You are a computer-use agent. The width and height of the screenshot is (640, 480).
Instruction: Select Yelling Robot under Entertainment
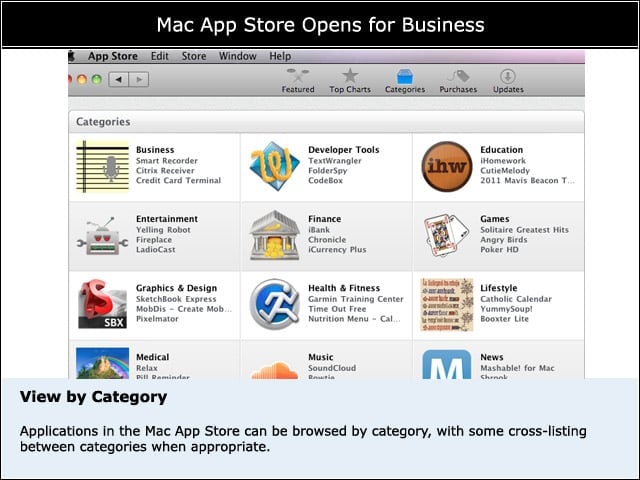click(163, 230)
